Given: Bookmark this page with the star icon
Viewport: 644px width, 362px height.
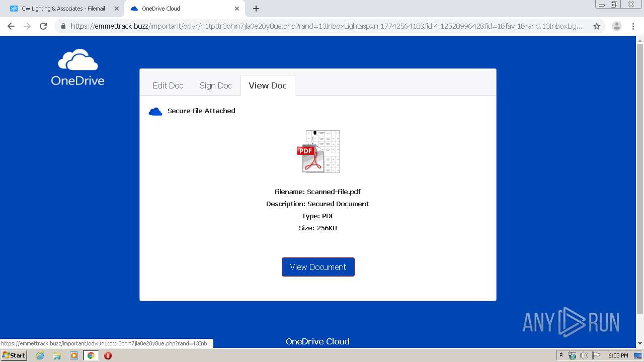Looking at the screenshot, I should click(x=597, y=26).
